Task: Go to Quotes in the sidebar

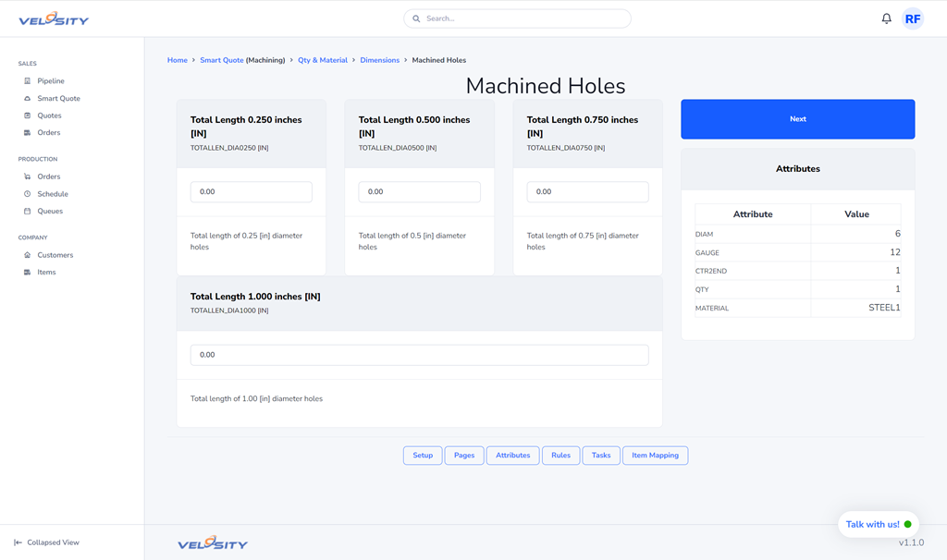Action: (49, 116)
